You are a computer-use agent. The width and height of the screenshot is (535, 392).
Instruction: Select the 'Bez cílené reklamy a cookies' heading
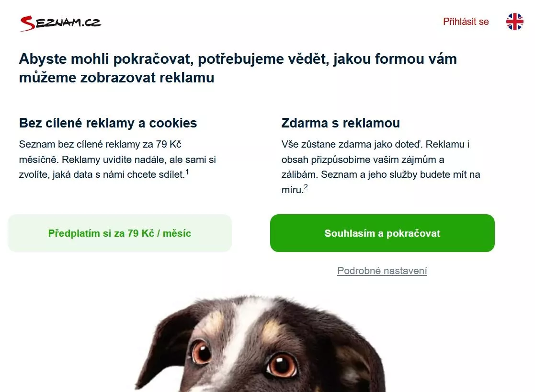[108, 123]
